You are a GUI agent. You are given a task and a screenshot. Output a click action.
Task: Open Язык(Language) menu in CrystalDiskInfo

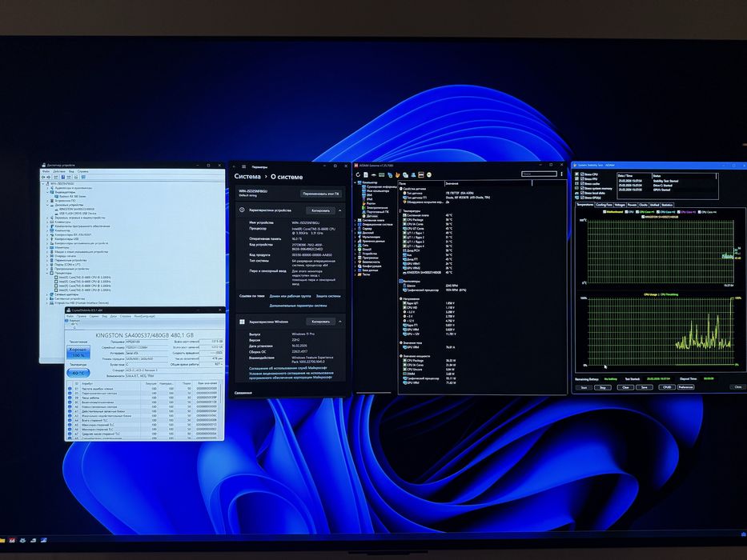144,316
